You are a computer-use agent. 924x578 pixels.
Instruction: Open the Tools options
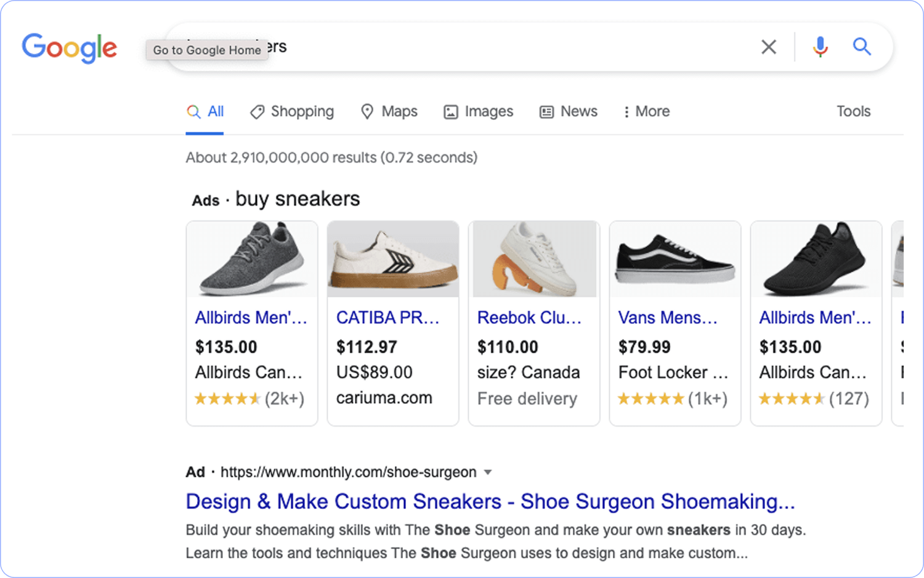(853, 111)
